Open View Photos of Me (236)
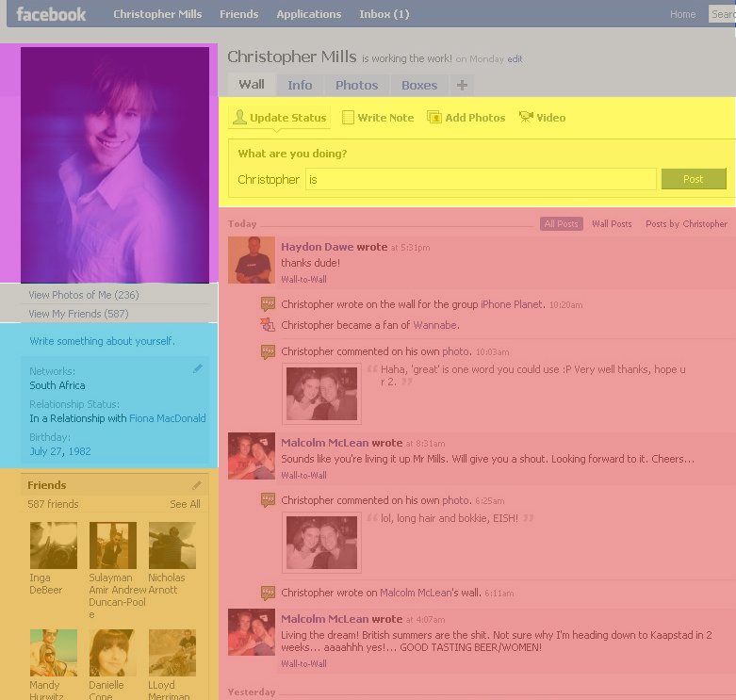This screenshot has height=700, width=736. click(x=84, y=295)
